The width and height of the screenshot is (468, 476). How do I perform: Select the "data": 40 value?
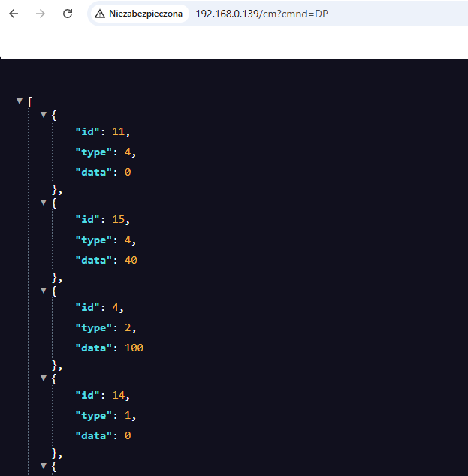131,261
